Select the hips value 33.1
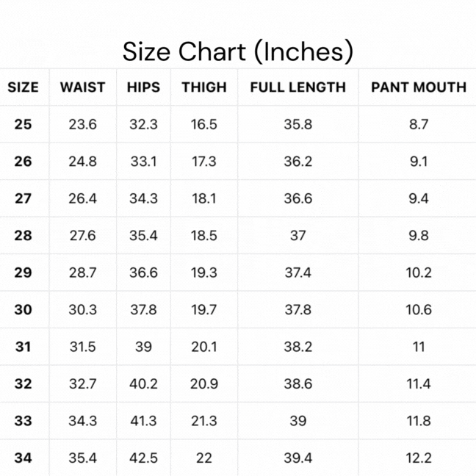This screenshot has height=476, width=476. click(143, 162)
